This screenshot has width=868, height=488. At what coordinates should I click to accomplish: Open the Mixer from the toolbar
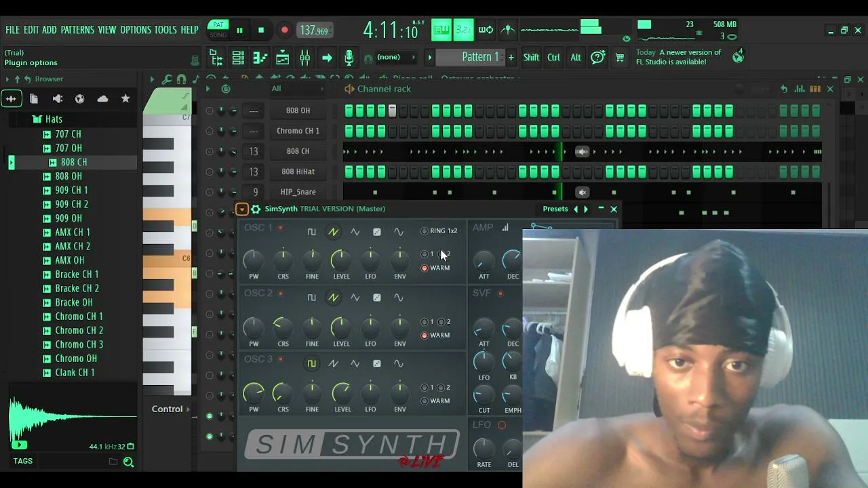point(304,58)
